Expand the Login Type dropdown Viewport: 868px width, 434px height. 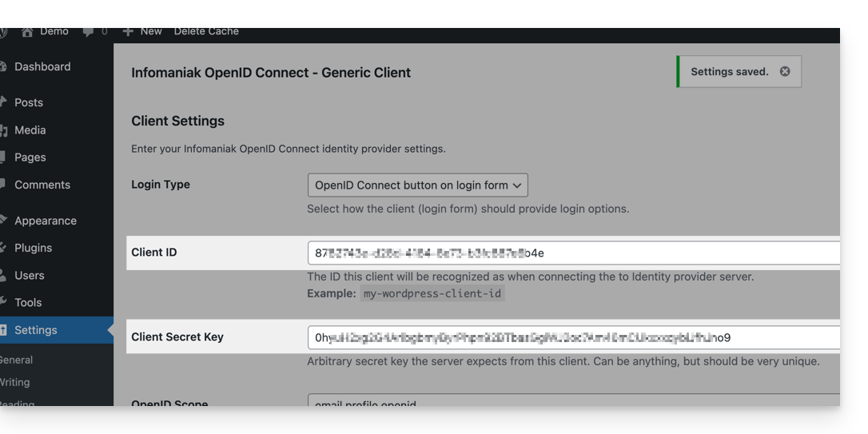point(417,185)
